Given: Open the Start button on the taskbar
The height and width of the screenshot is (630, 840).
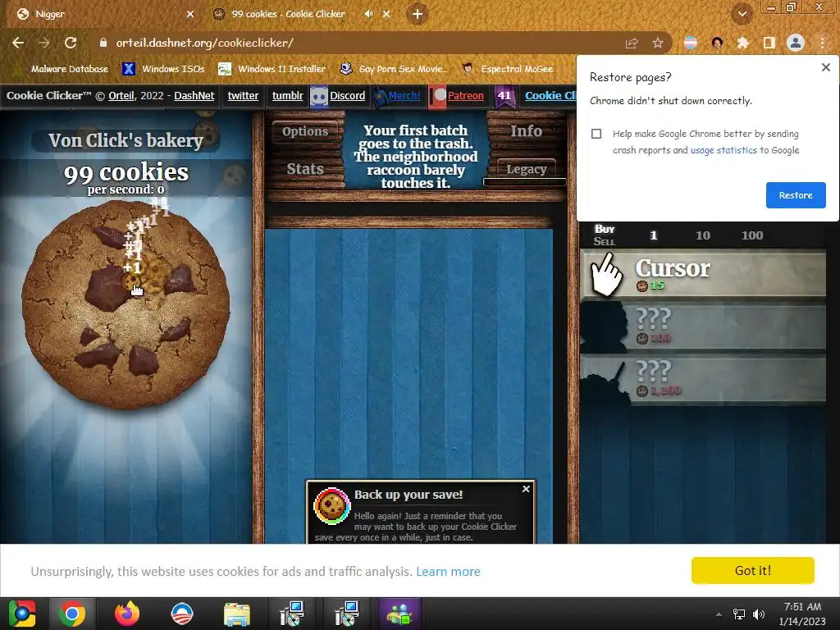Looking at the screenshot, I should 22,614.
